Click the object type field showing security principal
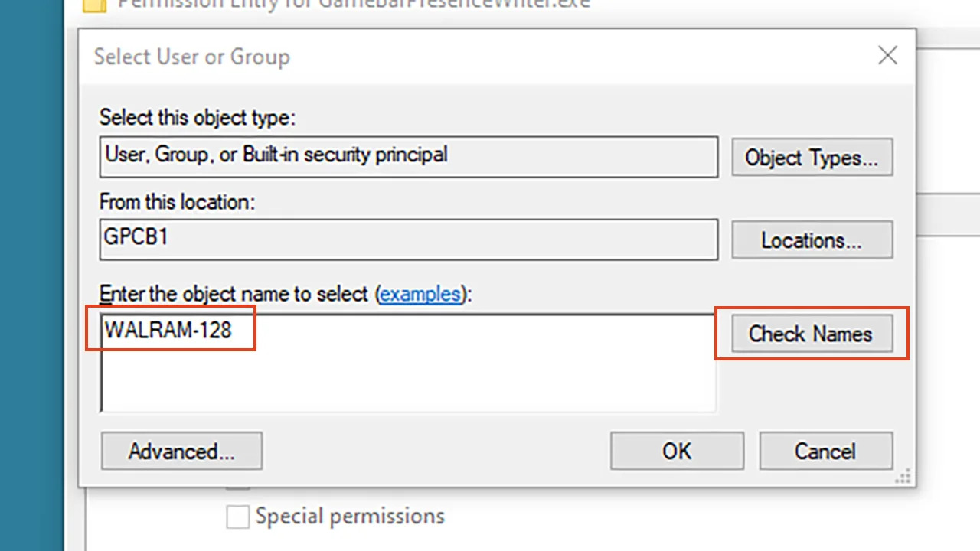The width and height of the screenshot is (980, 551). coord(409,156)
